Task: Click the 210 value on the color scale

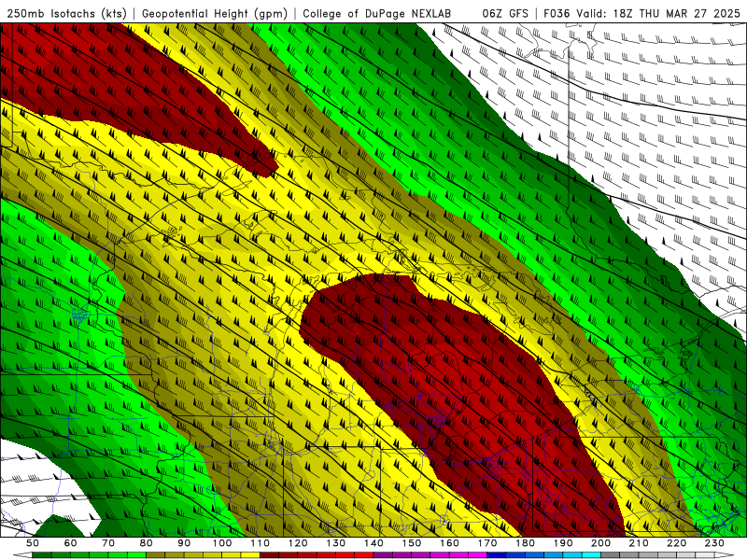Action: click(640, 543)
